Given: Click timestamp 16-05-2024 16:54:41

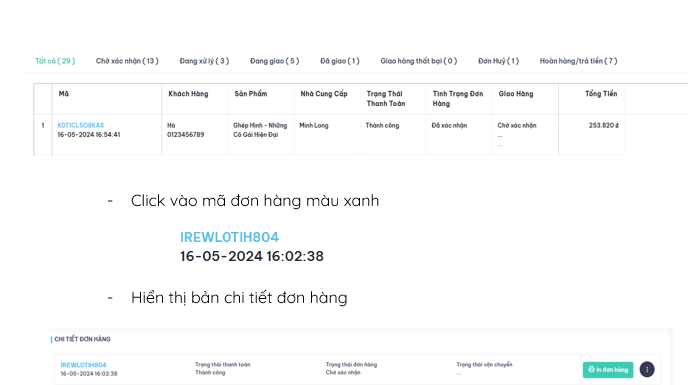Looking at the screenshot, I should point(89,135).
